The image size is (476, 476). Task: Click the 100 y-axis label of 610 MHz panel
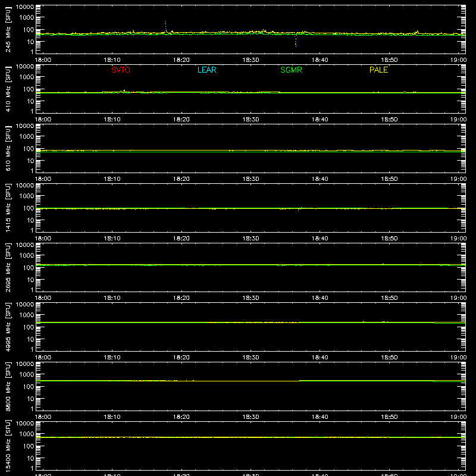click(29, 148)
